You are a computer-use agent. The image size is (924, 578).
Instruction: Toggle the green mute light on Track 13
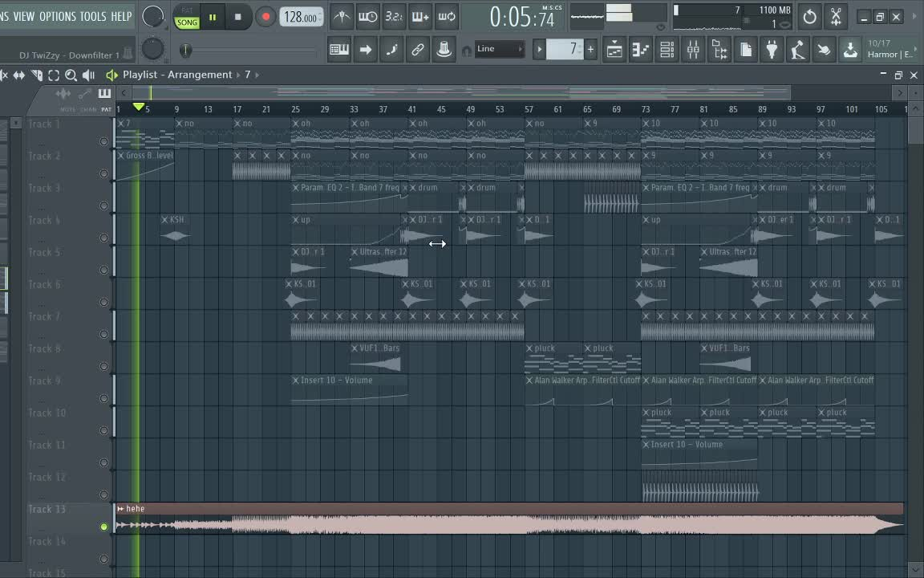click(x=103, y=527)
